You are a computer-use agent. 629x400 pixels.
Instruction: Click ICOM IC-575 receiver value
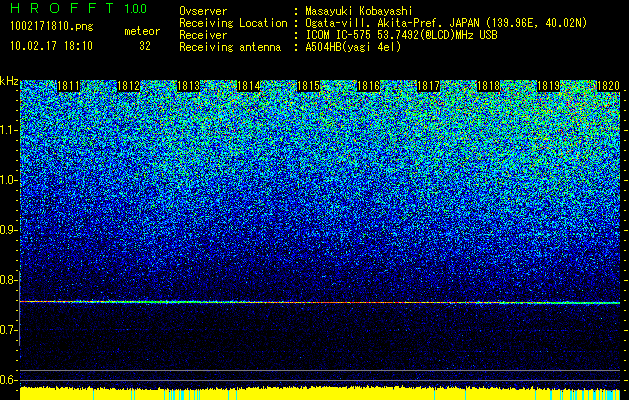(401, 35)
